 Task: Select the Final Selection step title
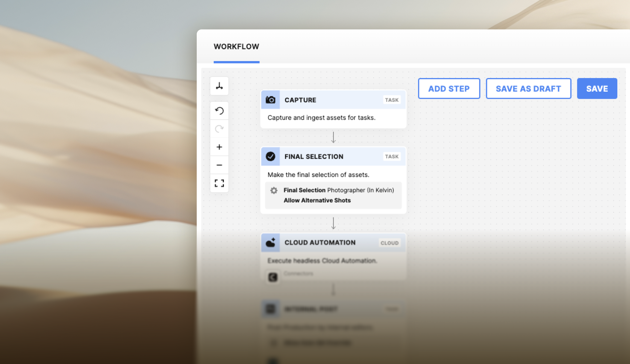click(x=314, y=156)
